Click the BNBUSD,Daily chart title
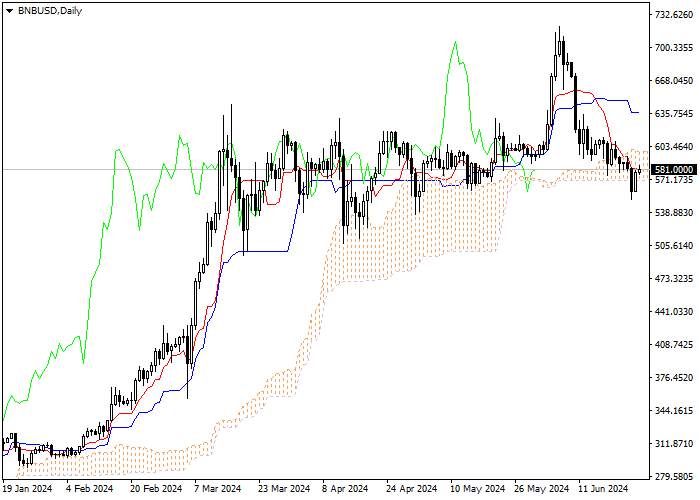700x500 pixels. pyautogui.click(x=50, y=11)
